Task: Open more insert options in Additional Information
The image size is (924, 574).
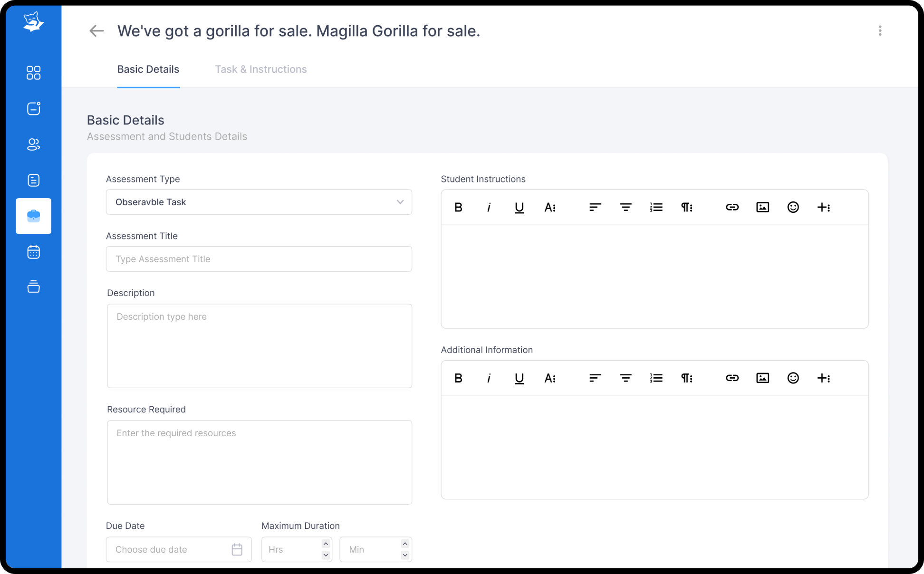Action: click(824, 378)
